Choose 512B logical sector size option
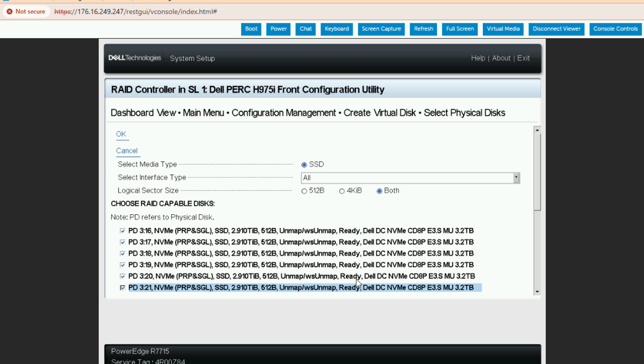The height and width of the screenshot is (364, 644). pos(304,191)
